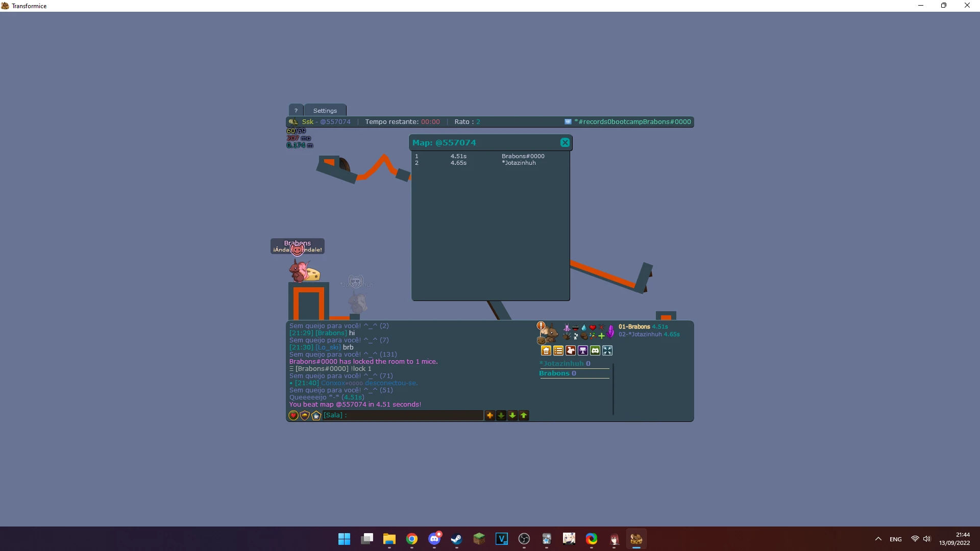Open Task View on the taskbar
The height and width of the screenshot is (551, 980).
tap(367, 539)
